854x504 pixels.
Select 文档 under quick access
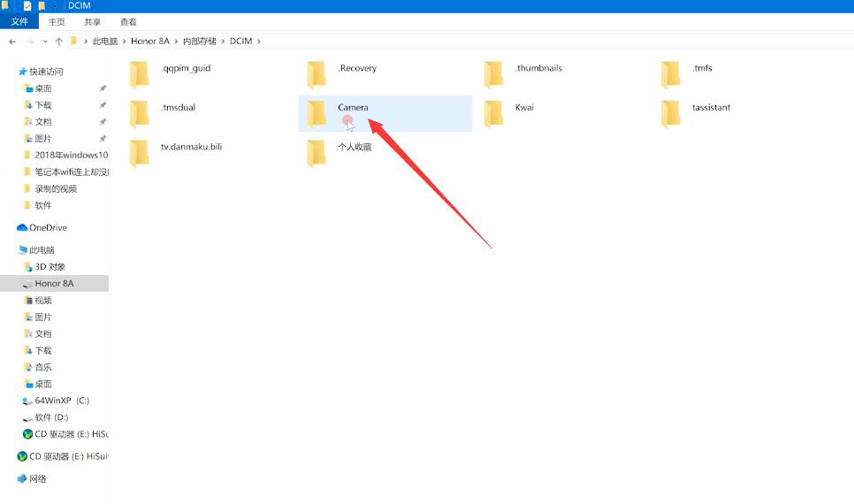click(x=43, y=122)
